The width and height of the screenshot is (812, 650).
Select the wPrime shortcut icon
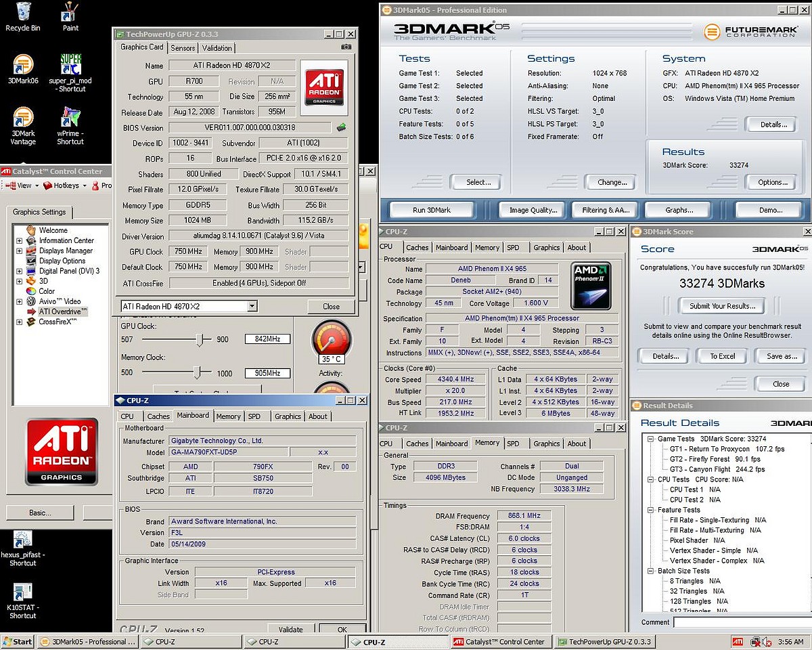(70, 126)
